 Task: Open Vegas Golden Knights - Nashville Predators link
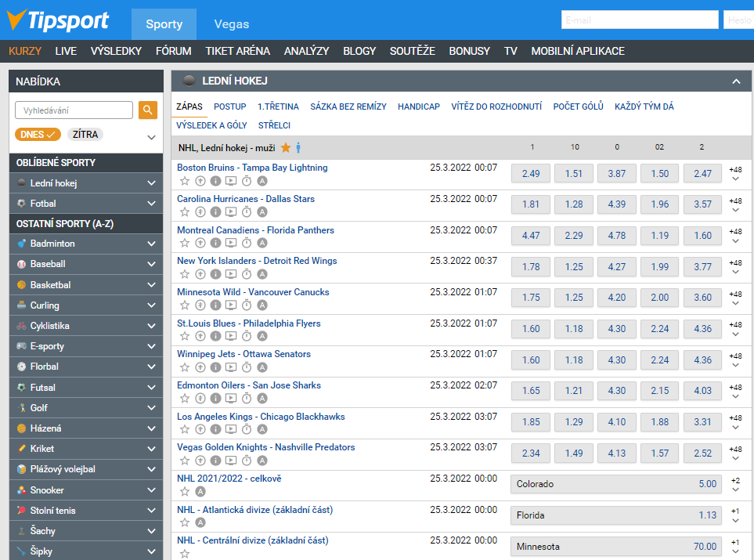pyautogui.click(x=266, y=447)
